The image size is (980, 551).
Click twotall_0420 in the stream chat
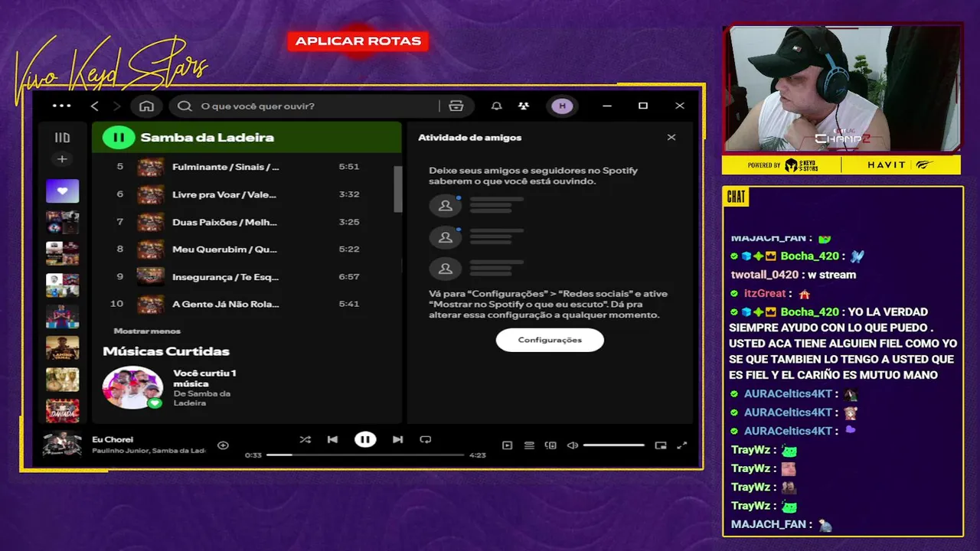tap(766, 275)
